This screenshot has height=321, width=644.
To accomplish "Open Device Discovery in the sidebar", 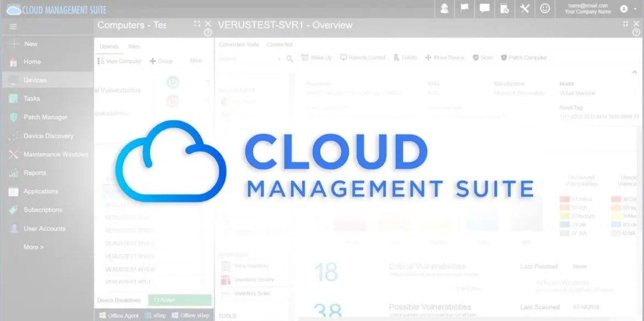I will coord(48,135).
